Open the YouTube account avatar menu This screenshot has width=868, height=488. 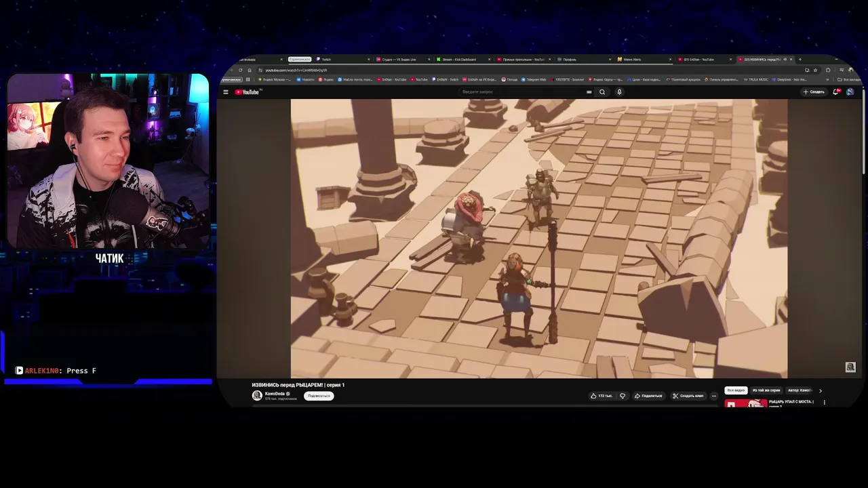tap(850, 91)
